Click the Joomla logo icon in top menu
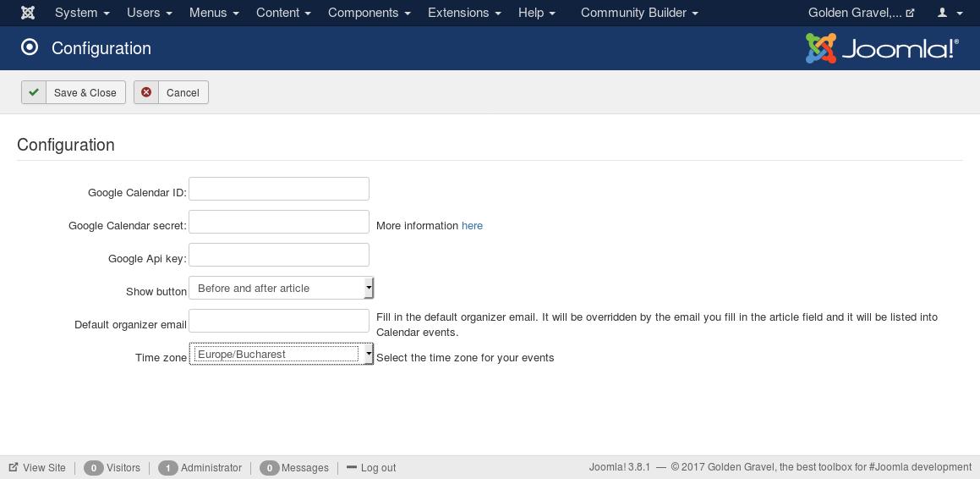Image resolution: width=980 pixels, height=479 pixels. pos(28,13)
